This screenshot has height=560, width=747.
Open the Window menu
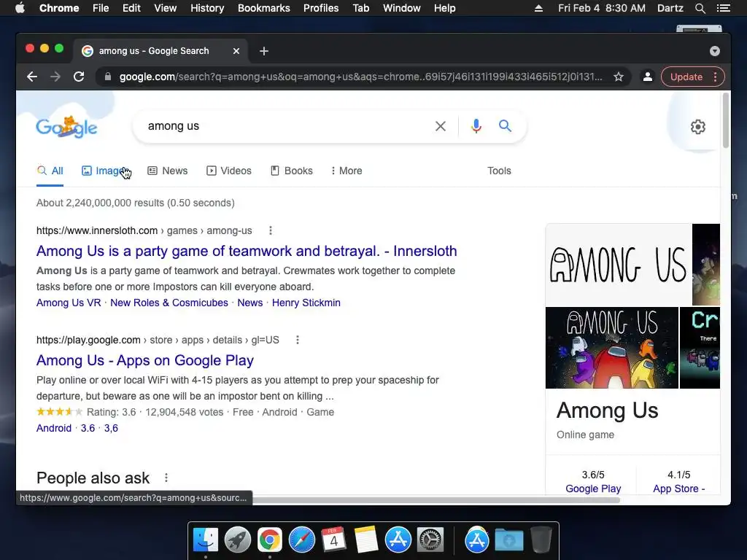click(402, 8)
